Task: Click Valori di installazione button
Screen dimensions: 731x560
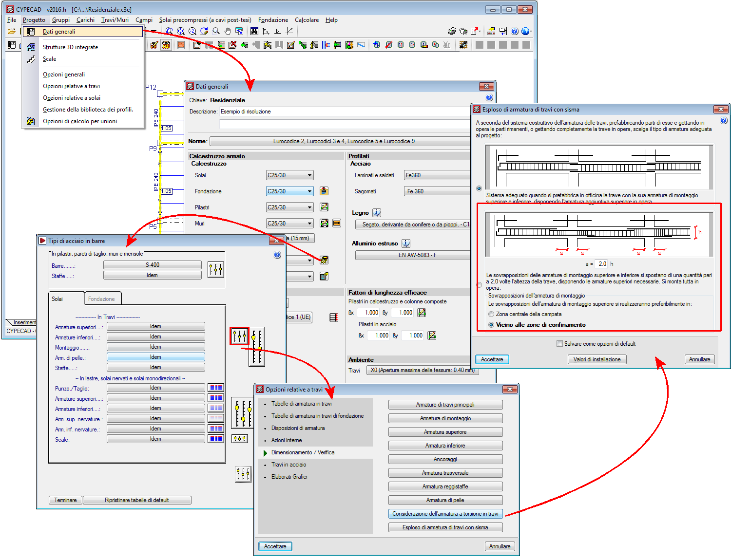Action: (x=597, y=359)
